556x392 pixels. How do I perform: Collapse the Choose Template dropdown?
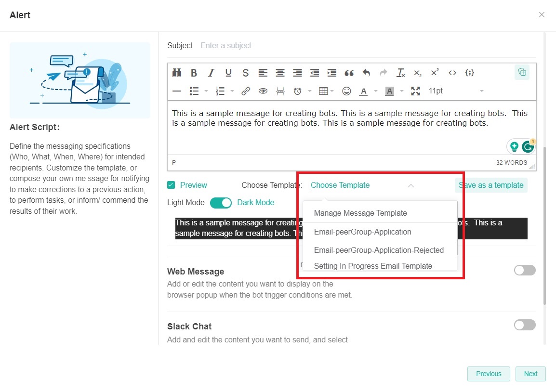point(410,185)
